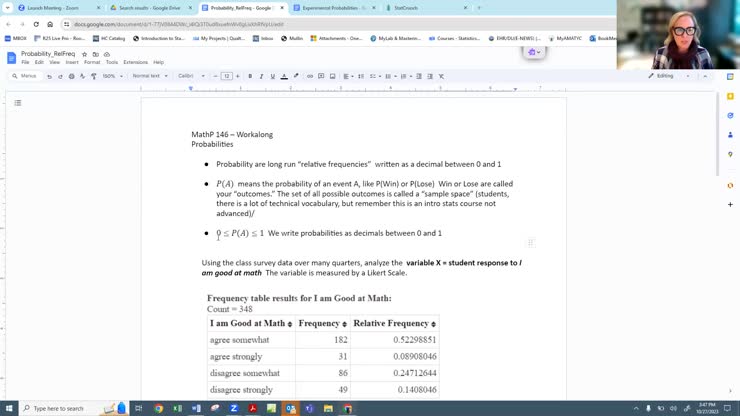Open the zoom level dropdown
Viewport: 740px width, 416px height.
(x=111, y=76)
